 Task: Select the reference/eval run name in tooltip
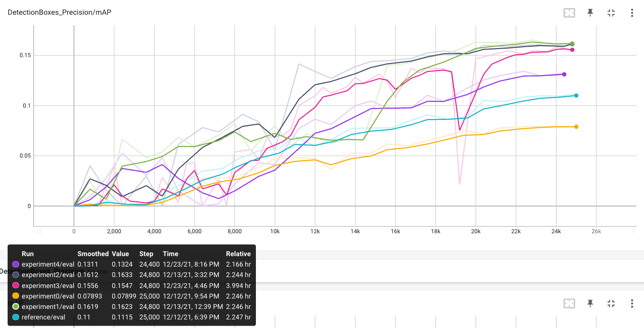pyautogui.click(x=43, y=317)
